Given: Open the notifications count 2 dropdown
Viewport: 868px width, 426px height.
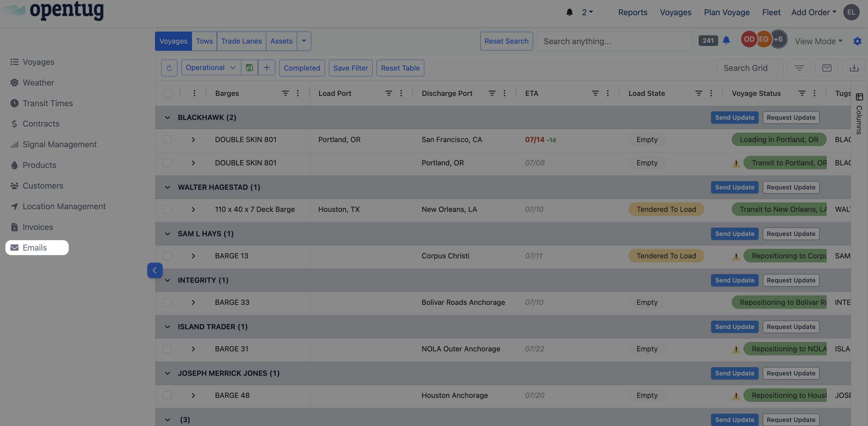Looking at the screenshot, I should point(587,12).
